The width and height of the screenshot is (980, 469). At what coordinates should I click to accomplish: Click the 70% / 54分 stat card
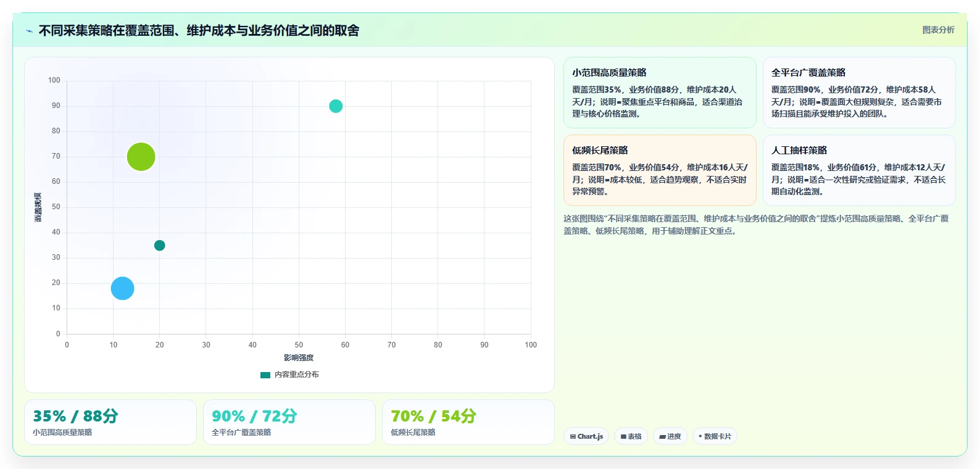pyautogui.click(x=468, y=422)
